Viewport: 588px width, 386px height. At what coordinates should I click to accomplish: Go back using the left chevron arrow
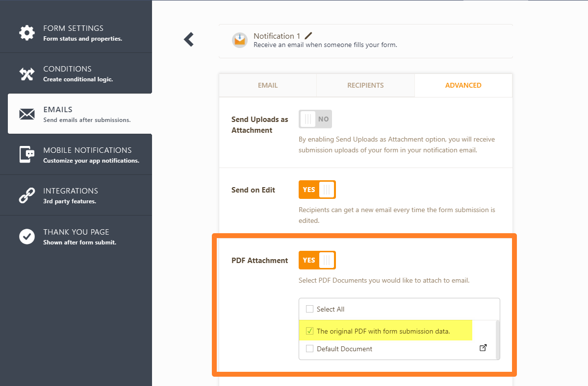[x=189, y=40]
